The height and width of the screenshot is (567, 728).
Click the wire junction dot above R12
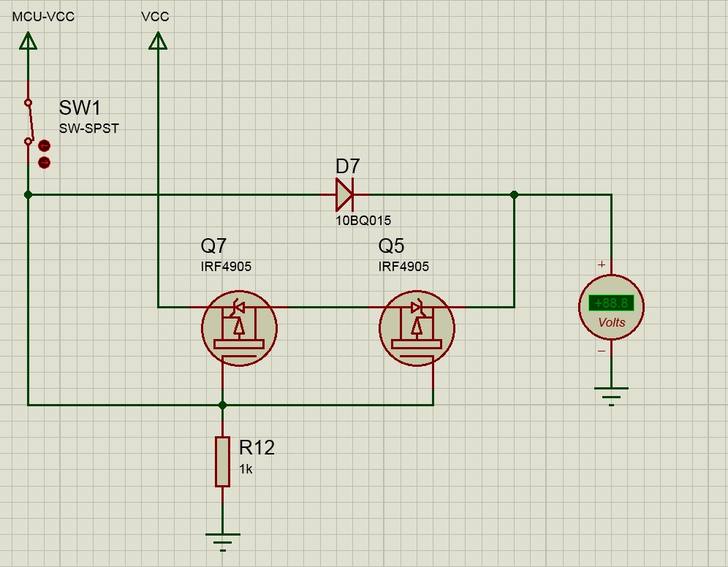coord(223,404)
